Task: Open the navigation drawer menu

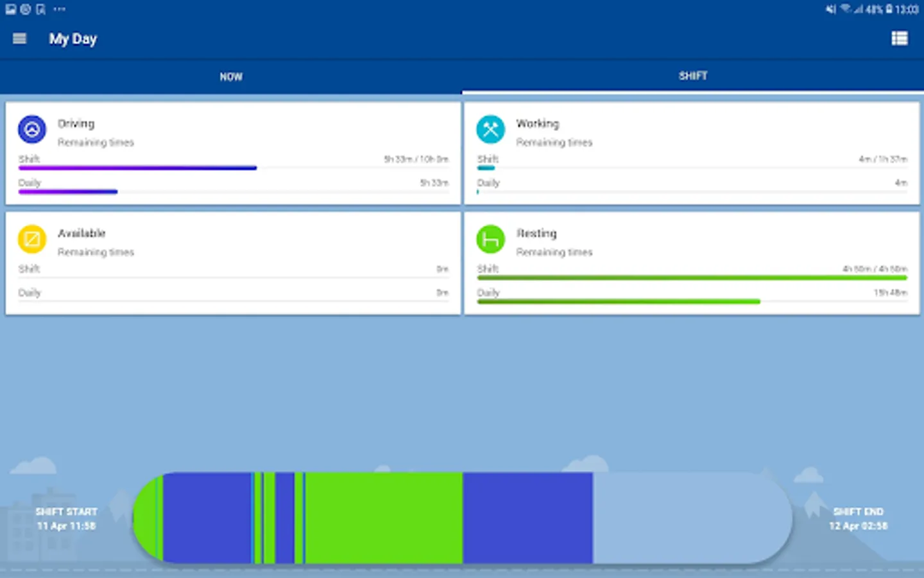Action: click(19, 39)
